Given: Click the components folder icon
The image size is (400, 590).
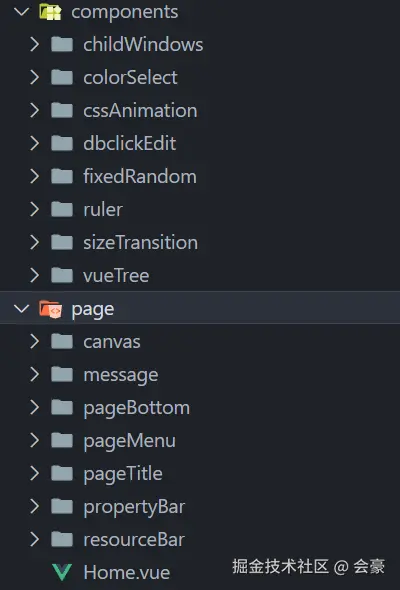Looking at the screenshot, I should [50, 12].
